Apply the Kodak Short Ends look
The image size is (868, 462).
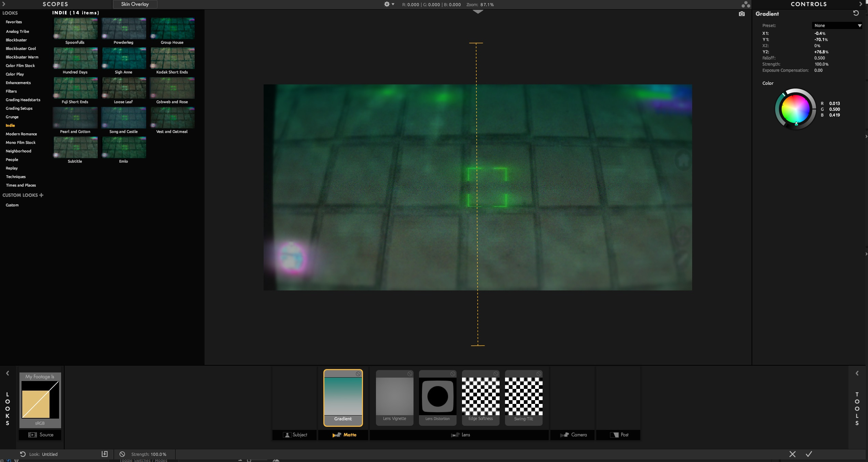(x=172, y=58)
